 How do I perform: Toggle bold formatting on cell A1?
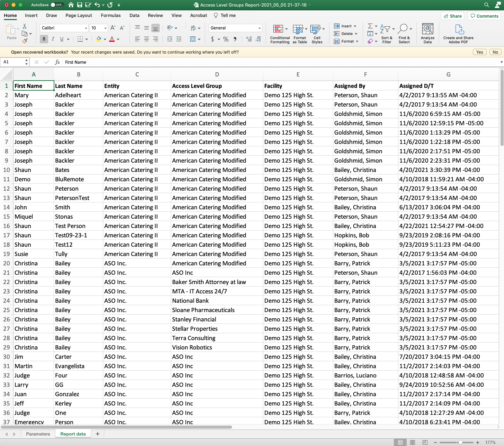click(x=44, y=39)
